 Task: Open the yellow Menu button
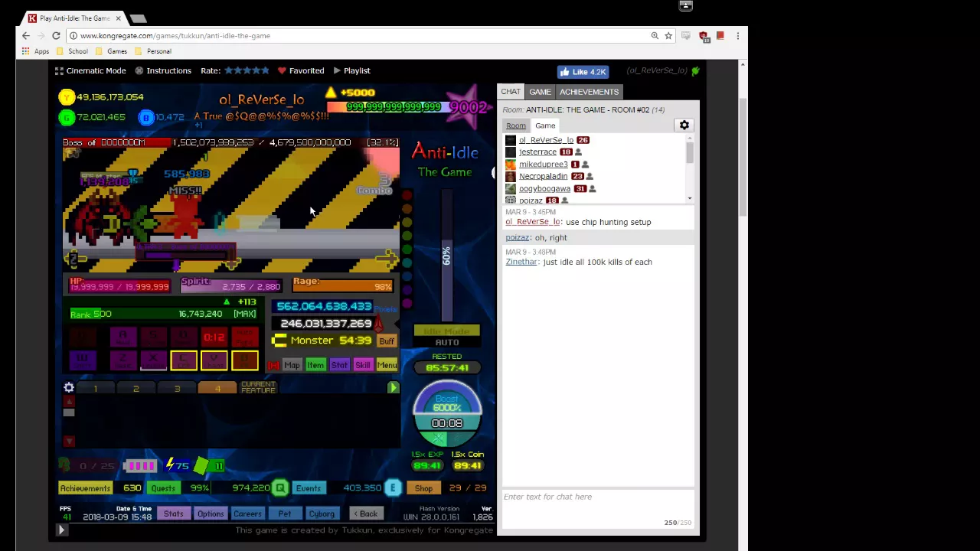(387, 365)
